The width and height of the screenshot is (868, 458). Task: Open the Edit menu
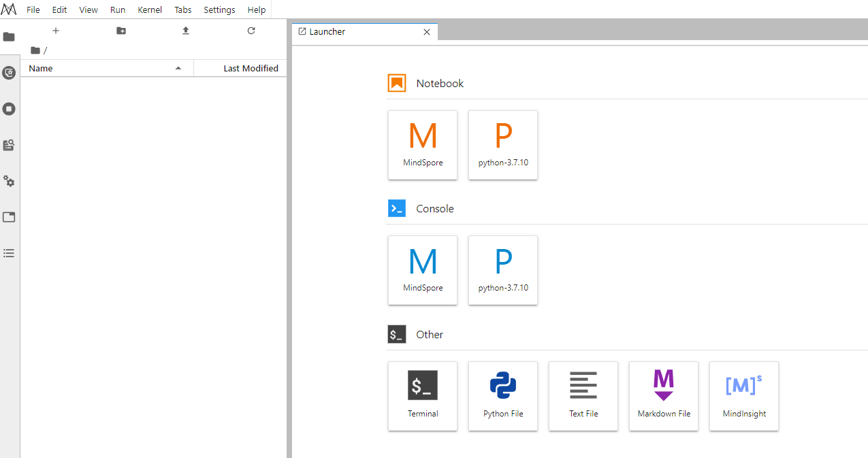click(x=60, y=10)
